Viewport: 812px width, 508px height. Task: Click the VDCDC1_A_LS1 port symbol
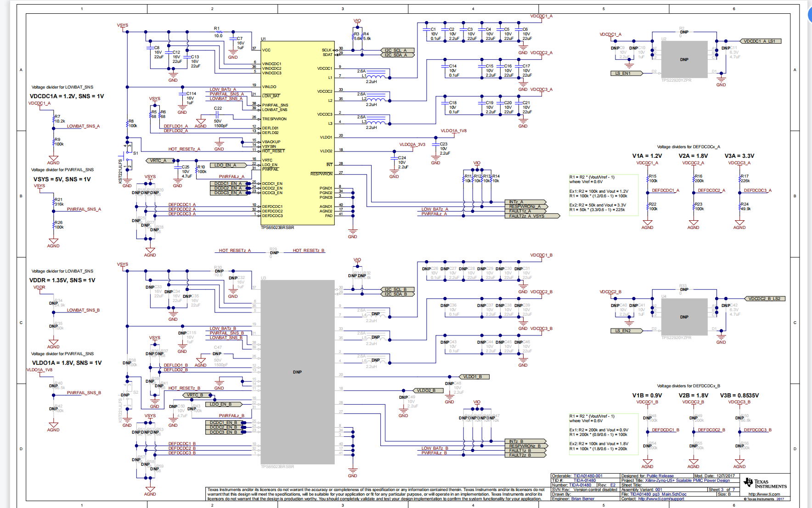point(760,41)
